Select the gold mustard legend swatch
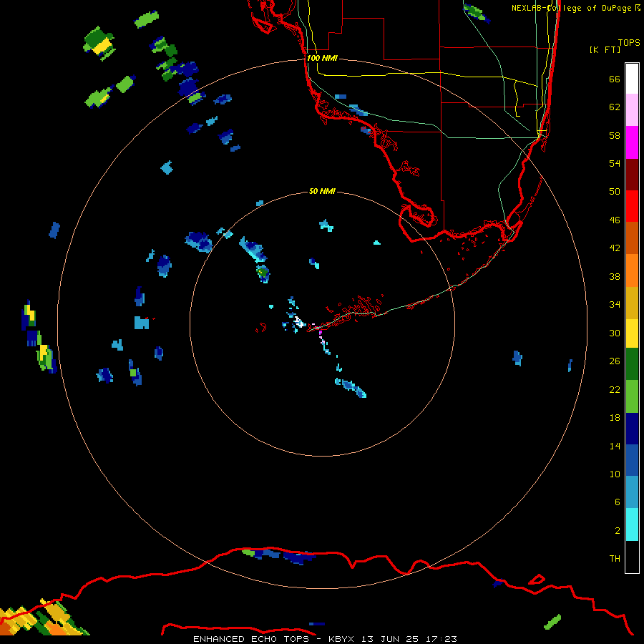This screenshot has height=644, width=644. (x=632, y=303)
